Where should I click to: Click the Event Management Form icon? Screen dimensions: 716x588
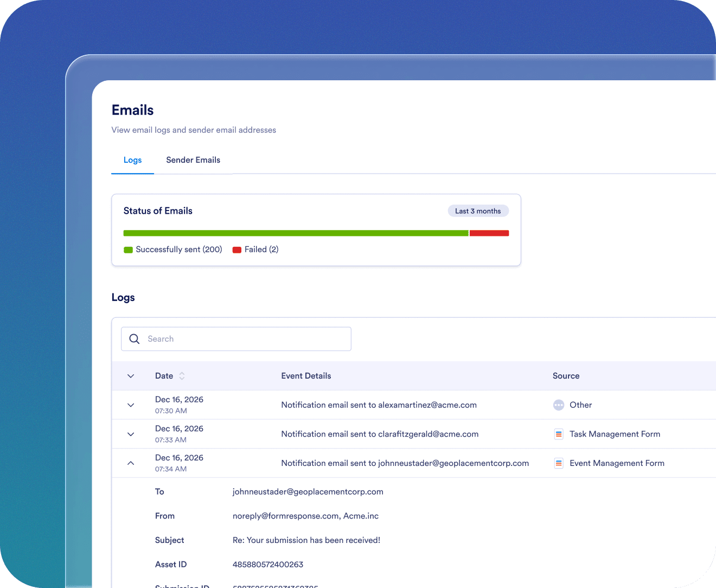pyautogui.click(x=558, y=463)
